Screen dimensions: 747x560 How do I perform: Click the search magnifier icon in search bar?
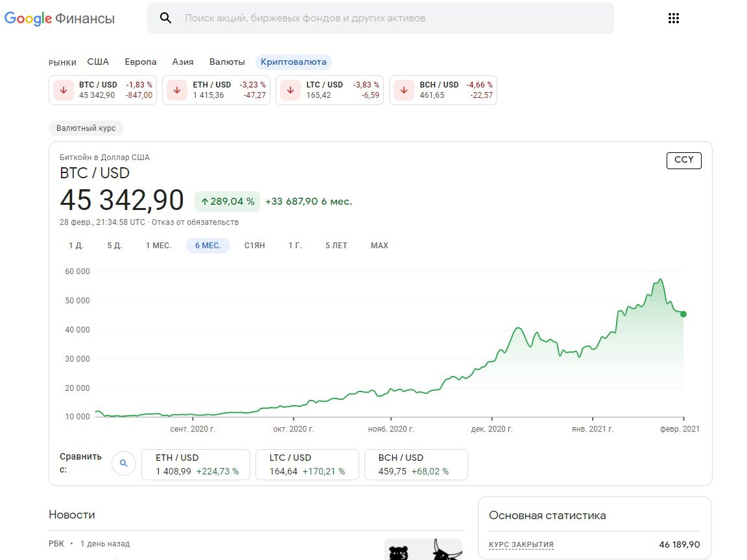165,18
